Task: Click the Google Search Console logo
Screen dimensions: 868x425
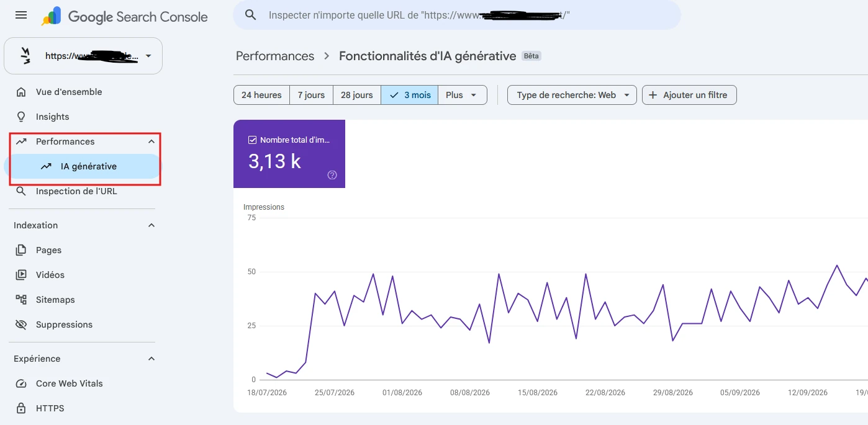Action: 125,17
